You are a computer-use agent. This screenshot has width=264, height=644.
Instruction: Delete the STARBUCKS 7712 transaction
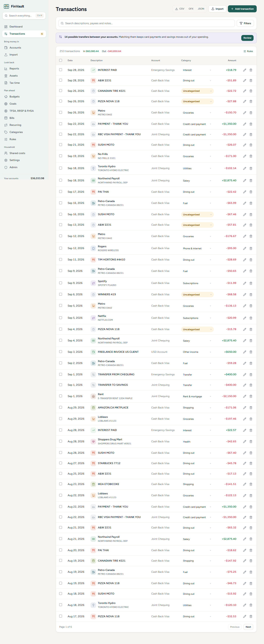251,463
